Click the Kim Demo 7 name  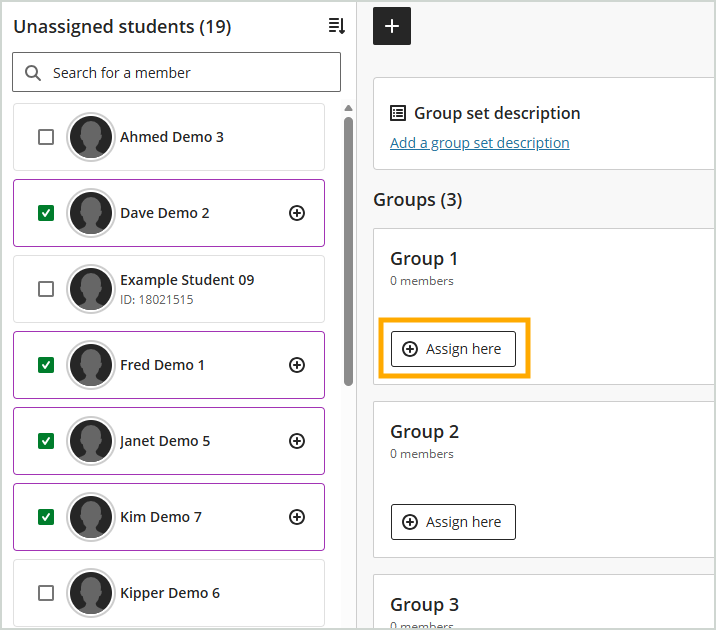point(161,517)
